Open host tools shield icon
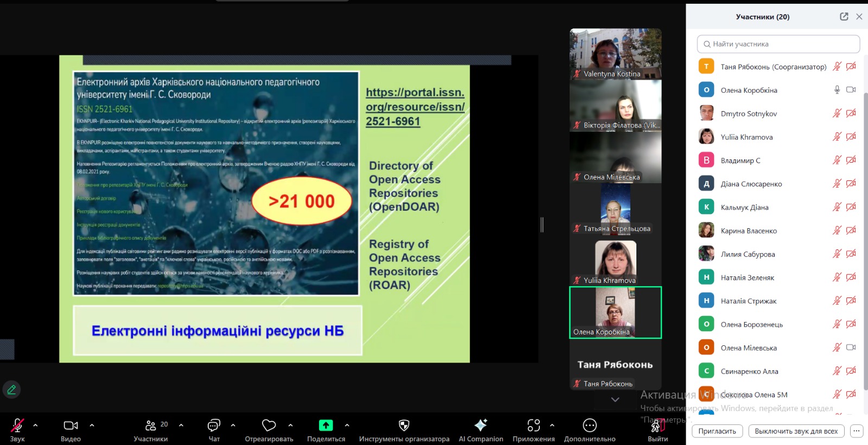The height and width of the screenshot is (445, 868). point(404,425)
